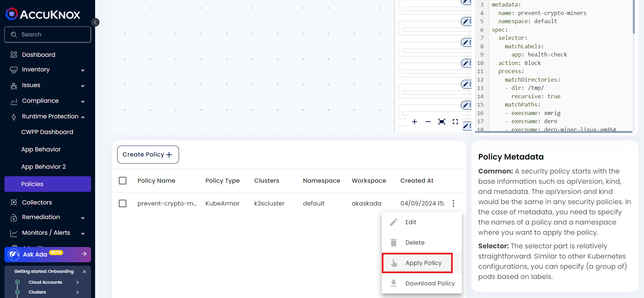Choose Delete from the context menu
The height and width of the screenshot is (298, 644).
click(415, 243)
